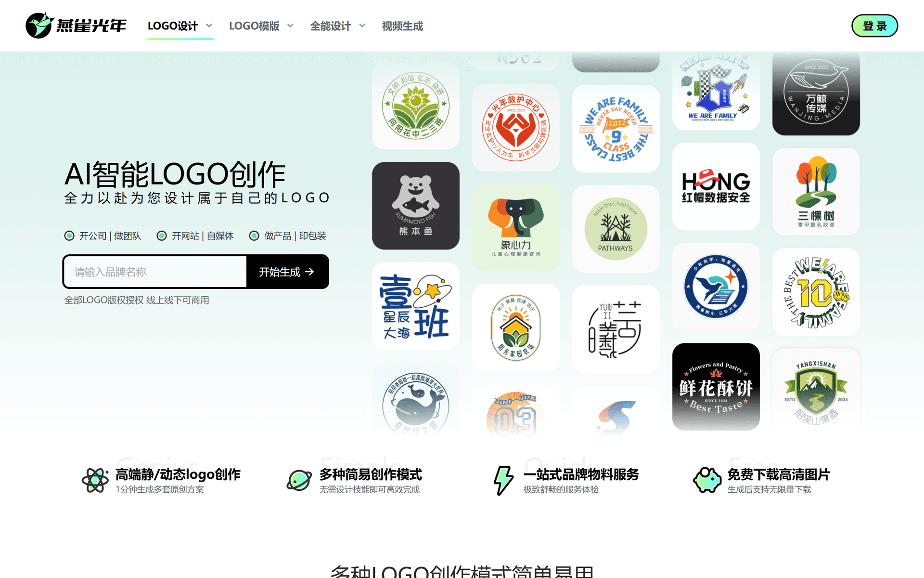This screenshot has height=578, width=924.
Task: Open the 向阳花中二三班 sunflower logo
Action: (416, 105)
